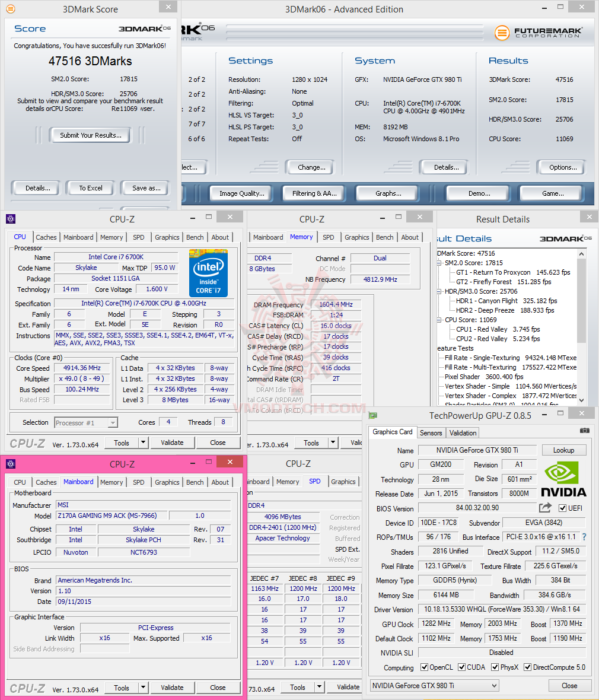The height and width of the screenshot is (700, 599).
Task: Click Change under the Settings section
Action: 311,167
